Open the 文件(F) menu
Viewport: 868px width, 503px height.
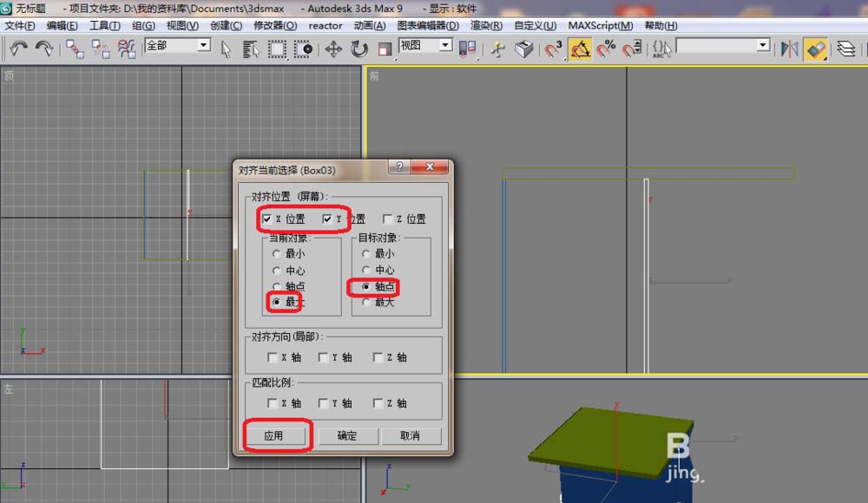click(x=20, y=25)
